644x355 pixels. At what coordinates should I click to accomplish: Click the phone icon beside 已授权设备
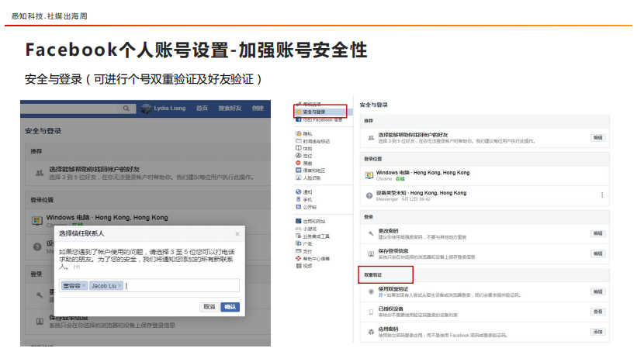(371, 312)
